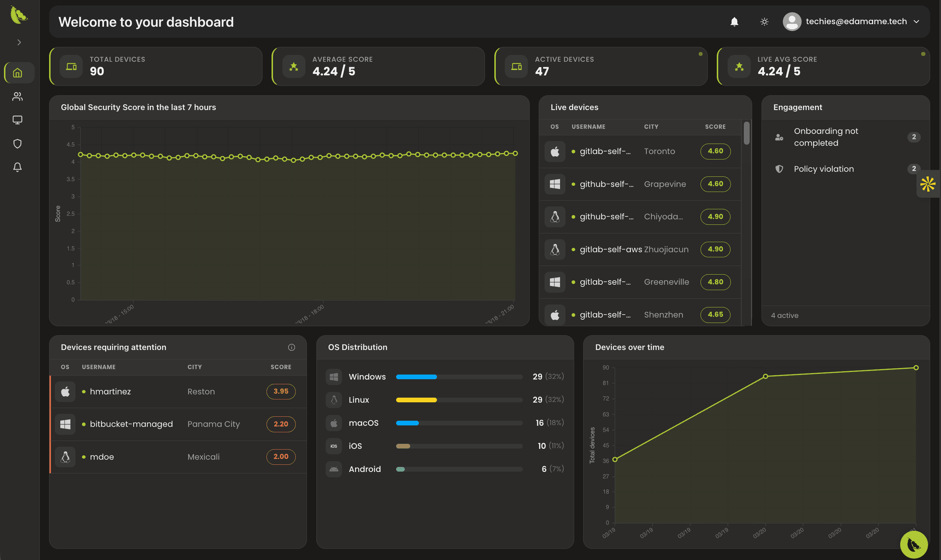Viewport: 941px width, 560px height.
Task: Click the info icon in Devices requiring attention
Action: 291,347
